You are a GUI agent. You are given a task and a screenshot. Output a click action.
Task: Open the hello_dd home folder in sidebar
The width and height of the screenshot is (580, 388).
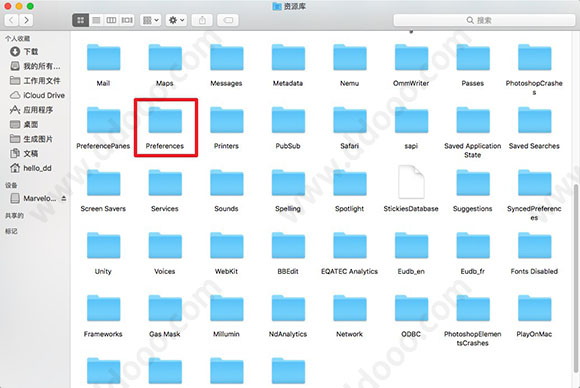[31, 168]
